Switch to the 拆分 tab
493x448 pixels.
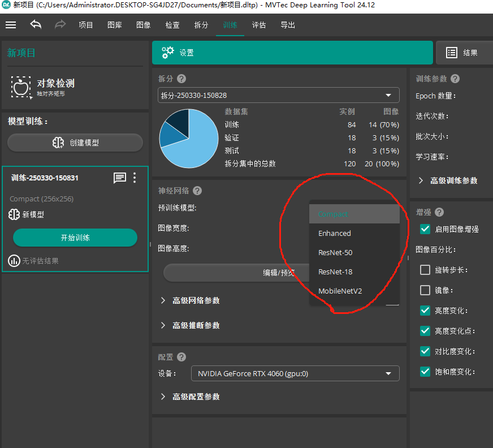tap(201, 25)
